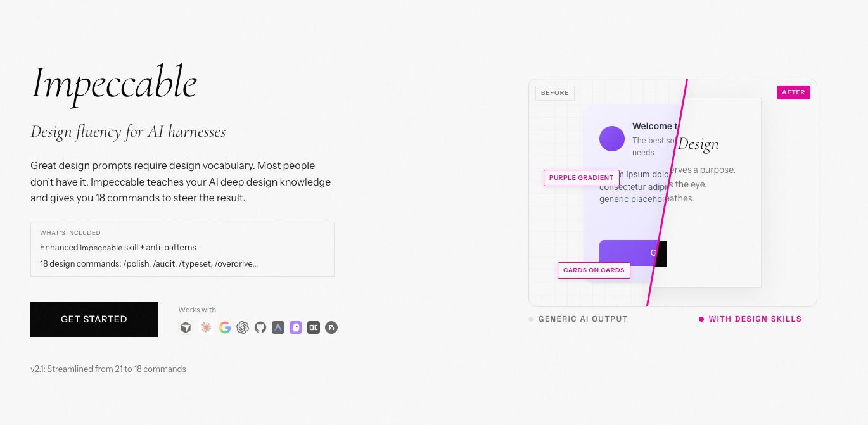Select the AFTER badge in the preview
This screenshot has width=868, height=425.
pyautogui.click(x=793, y=92)
